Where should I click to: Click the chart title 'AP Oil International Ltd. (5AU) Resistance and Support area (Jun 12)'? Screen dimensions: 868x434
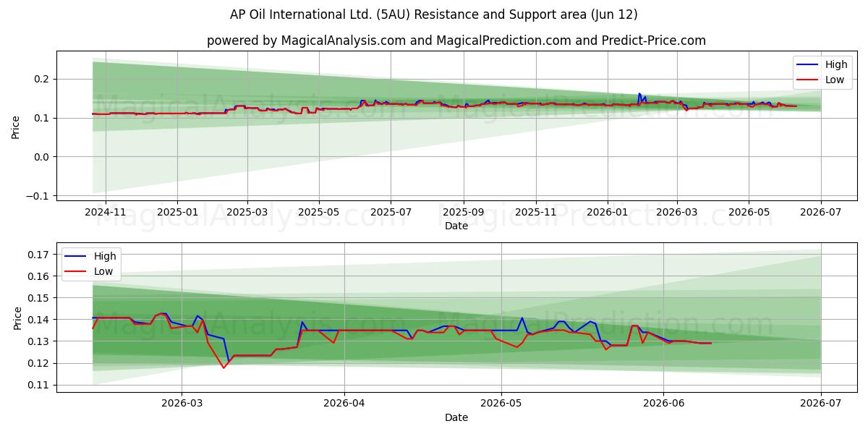[x=434, y=14]
